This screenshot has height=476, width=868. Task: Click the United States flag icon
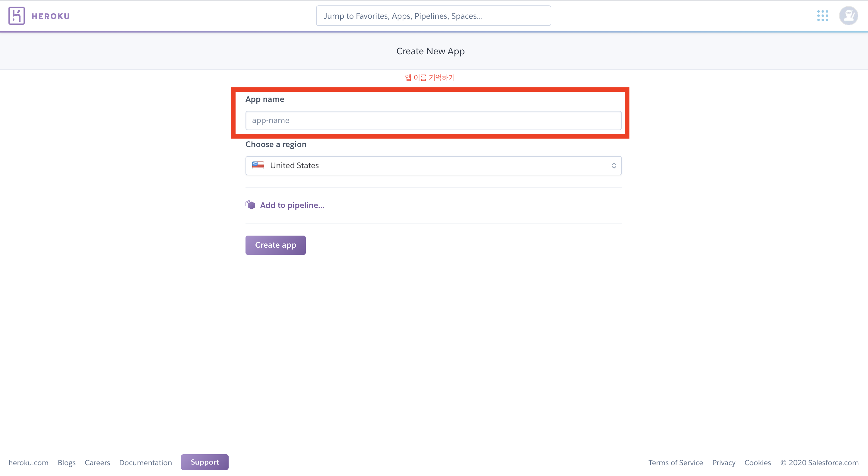(x=258, y=165)
